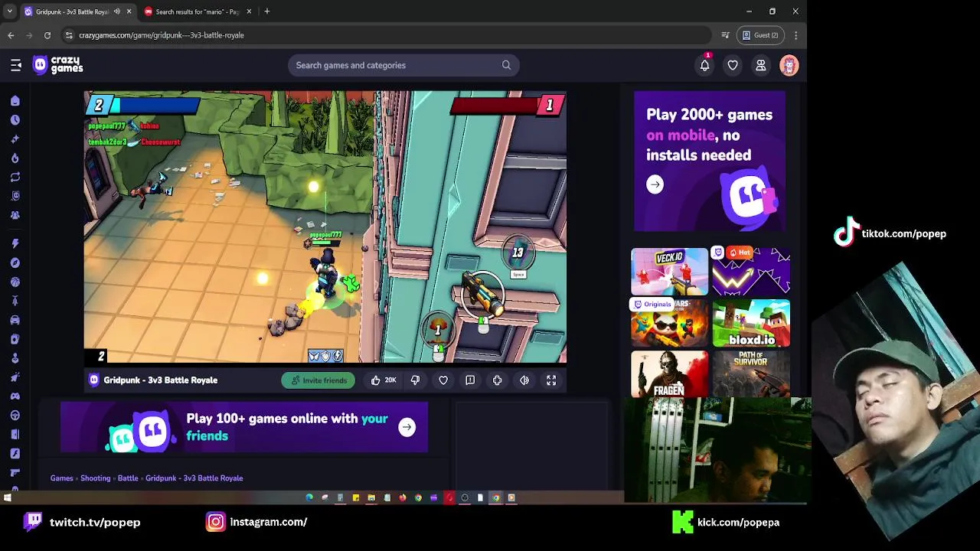980x551 pixels.
Task: Open the Bloxd.io game thumbnail
Action: (x=751, y=323)
